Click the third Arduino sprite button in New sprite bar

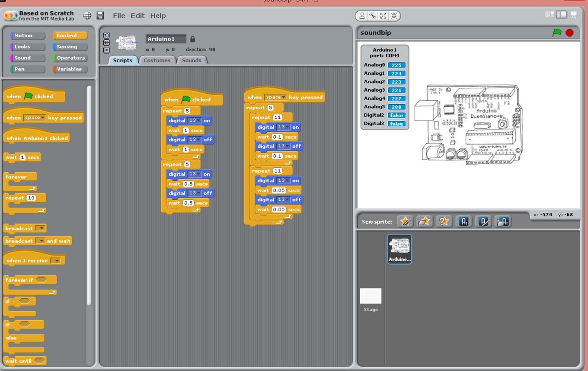(x=502, y=221)
